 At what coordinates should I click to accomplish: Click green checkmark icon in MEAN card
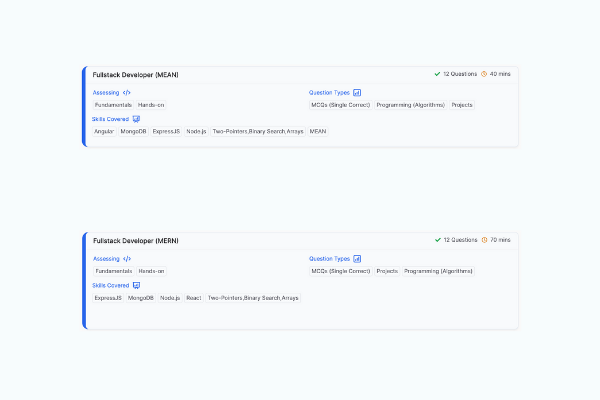coord(437,74)
